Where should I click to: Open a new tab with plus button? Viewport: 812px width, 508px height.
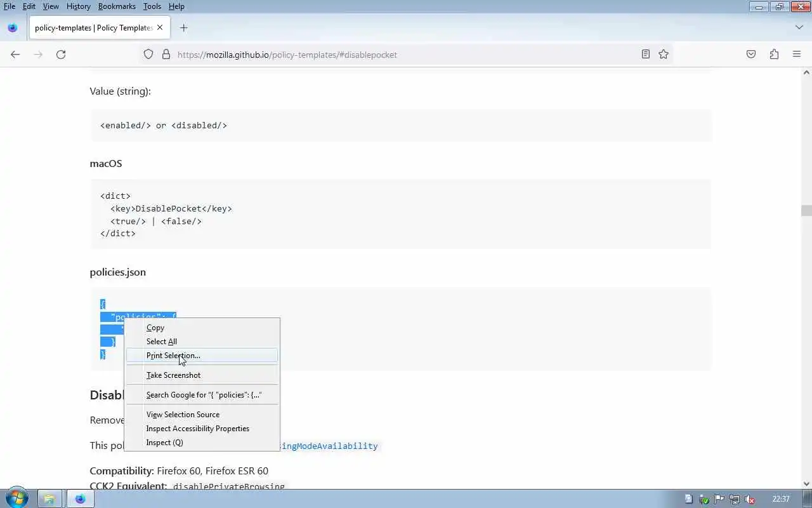pyautogui.click(x=183, y=28)
